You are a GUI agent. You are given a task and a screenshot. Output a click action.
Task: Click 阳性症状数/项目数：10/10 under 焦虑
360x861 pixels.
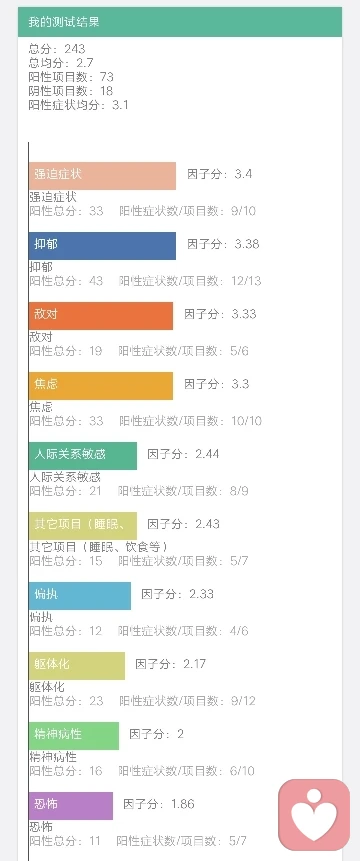(x=190, y=421)
